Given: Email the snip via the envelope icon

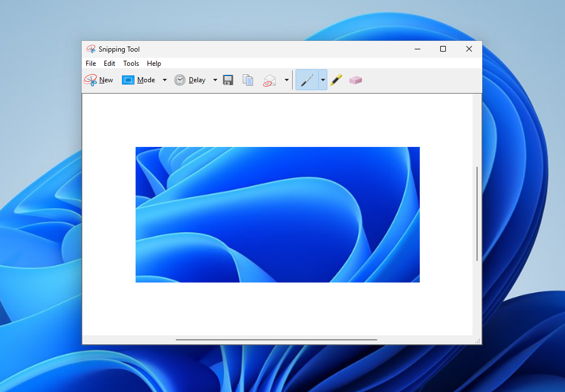Looking at the screenshot, I should 269,79.
